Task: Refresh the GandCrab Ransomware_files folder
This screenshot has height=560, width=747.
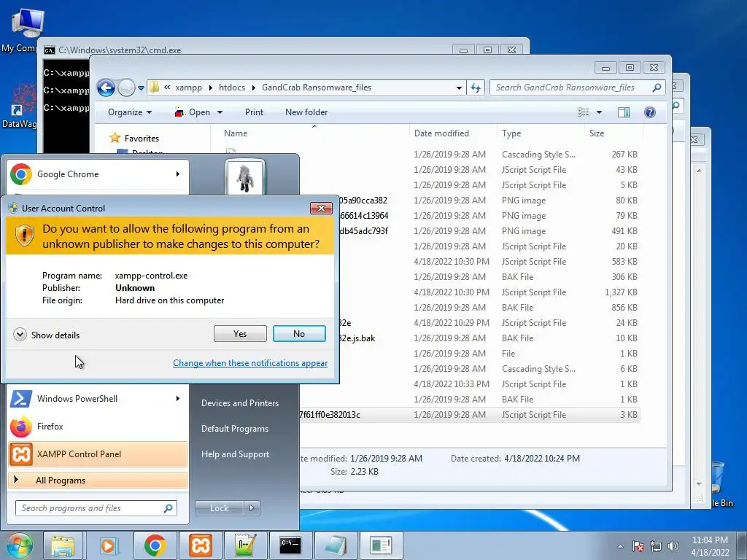Action: [476, 87]
